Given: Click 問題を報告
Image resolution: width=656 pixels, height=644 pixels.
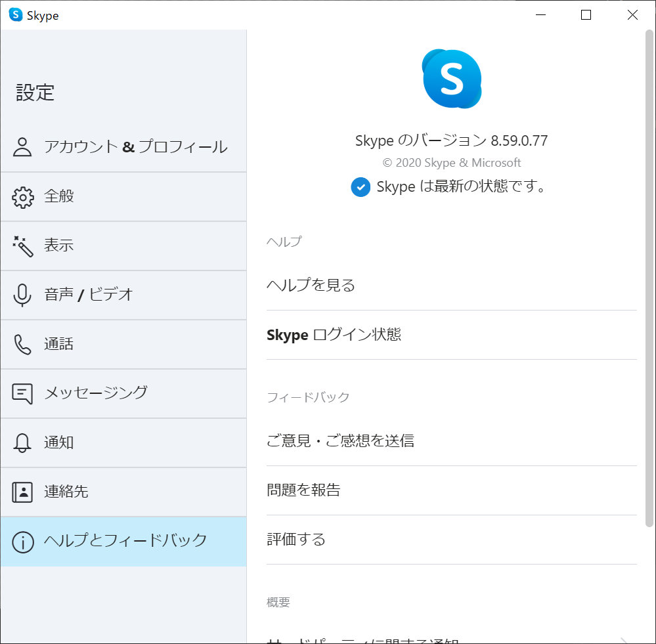Looking at the screenshot, I should (451, 490).
